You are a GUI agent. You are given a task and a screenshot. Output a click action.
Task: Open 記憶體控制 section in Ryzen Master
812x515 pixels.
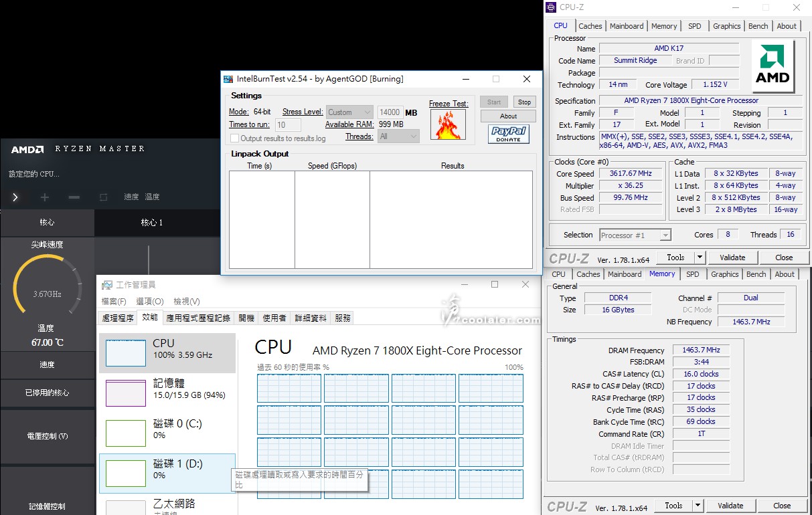coord(47,506)
